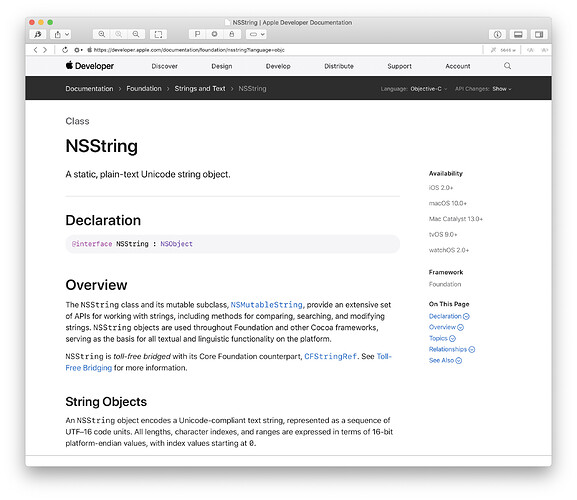Open the Discover menu item
Screen dimensions: 577x500
tap(164, 66)
